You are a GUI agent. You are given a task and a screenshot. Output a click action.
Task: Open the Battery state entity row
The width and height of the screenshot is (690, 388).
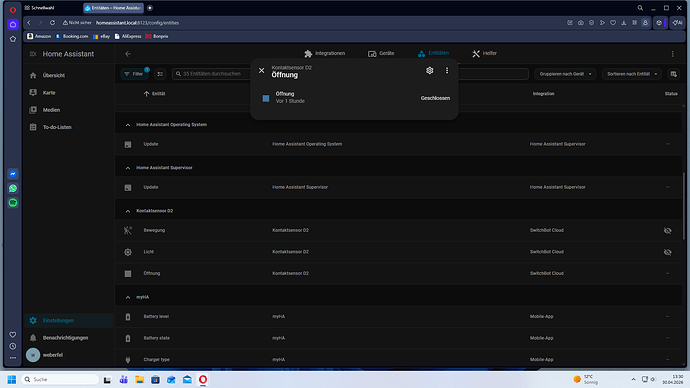(399, 338)
